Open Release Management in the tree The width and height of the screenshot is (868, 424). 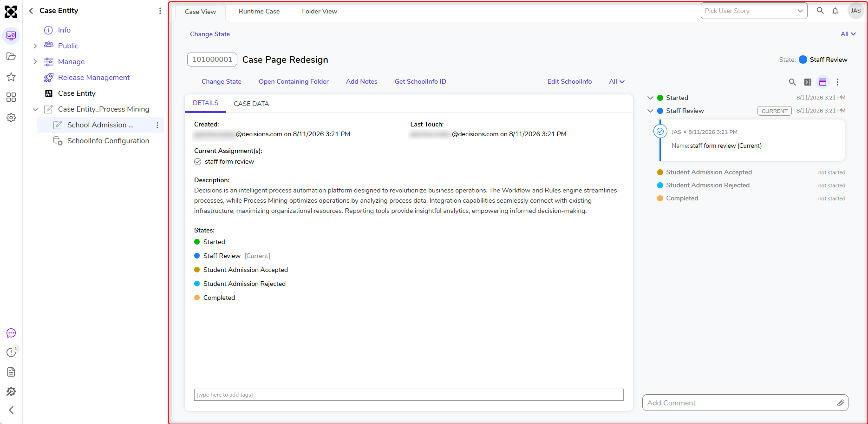[x=94, y=78]
